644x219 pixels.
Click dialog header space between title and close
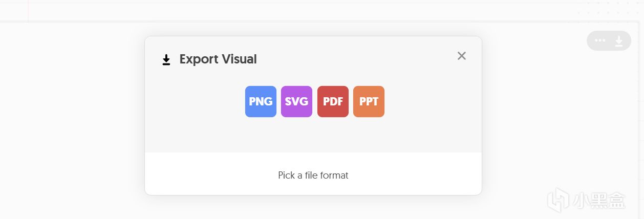point(358,57)
